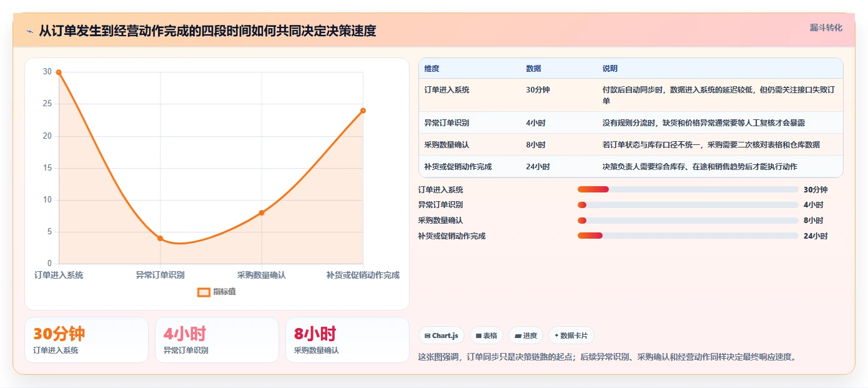This screenshot has width=868, height=388.
Task: Toggle the 指标值 legend swatch in the chart
Action: click(x=204, y=292)
